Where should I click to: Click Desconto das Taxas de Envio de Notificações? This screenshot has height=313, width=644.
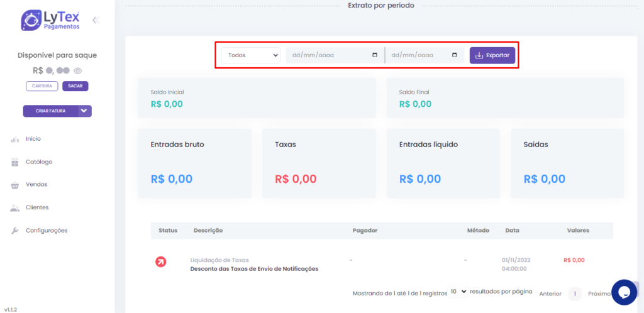click(x=254, y=269)
